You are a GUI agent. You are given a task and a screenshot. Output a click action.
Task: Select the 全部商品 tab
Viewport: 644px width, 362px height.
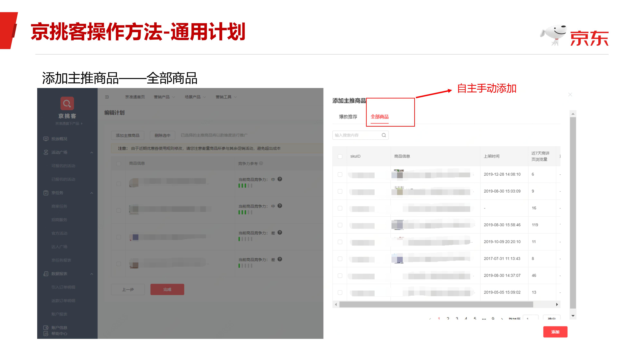379,117
